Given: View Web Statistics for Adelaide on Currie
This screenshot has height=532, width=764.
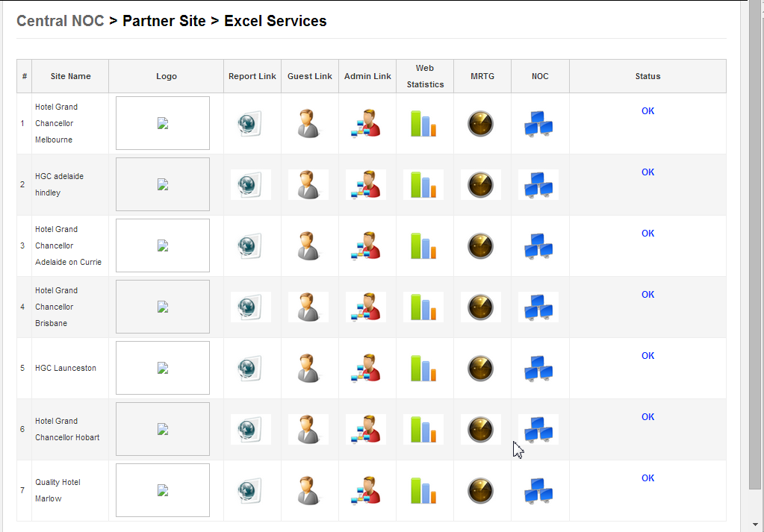Looking at the screenshot, I should point(423,245).
